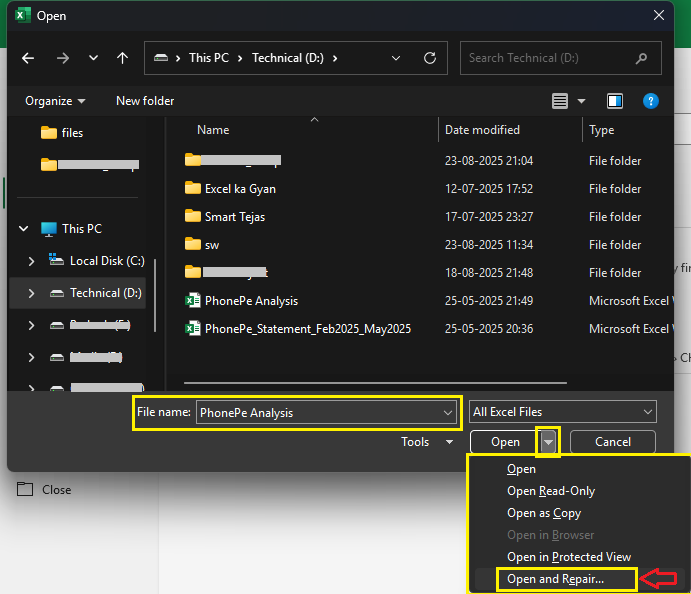Open the Help question mark icon
This screenshot has height=594, width=691.
tap(650, 101)
